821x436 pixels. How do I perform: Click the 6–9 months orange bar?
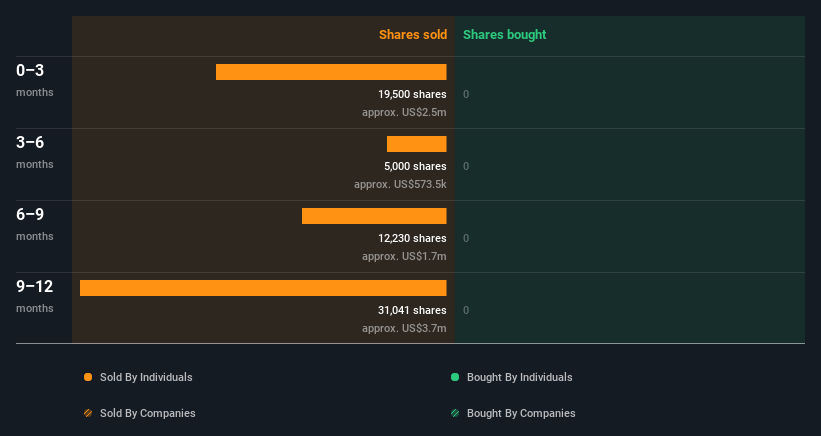click(x=374, y=216)
